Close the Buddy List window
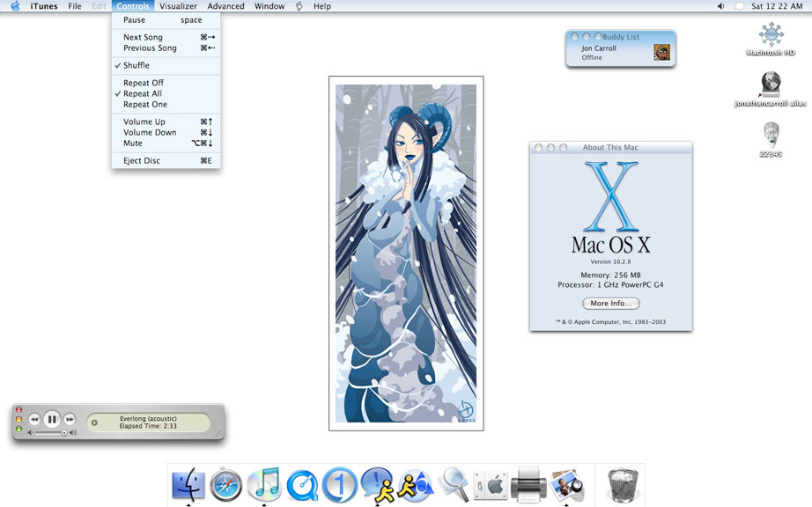Viewport: 812px width, 507px height. click(574, 37)
